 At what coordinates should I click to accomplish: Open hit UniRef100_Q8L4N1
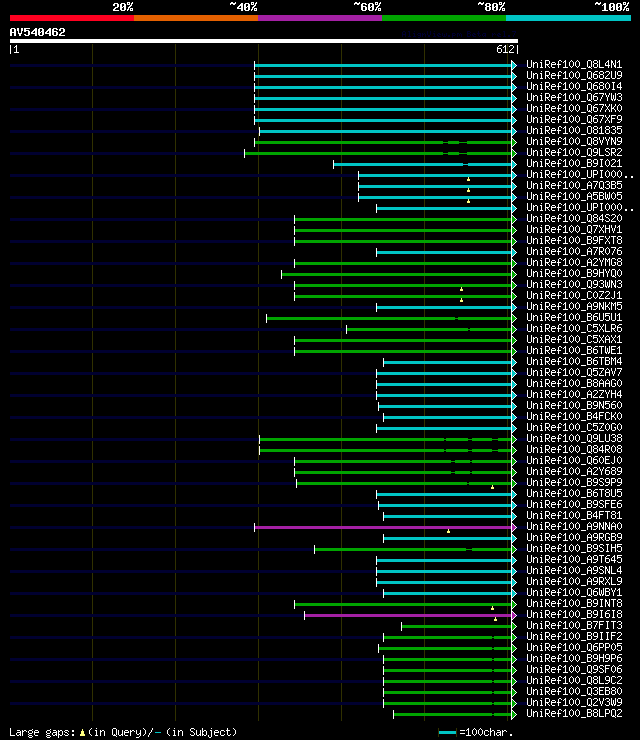point(574,64)
